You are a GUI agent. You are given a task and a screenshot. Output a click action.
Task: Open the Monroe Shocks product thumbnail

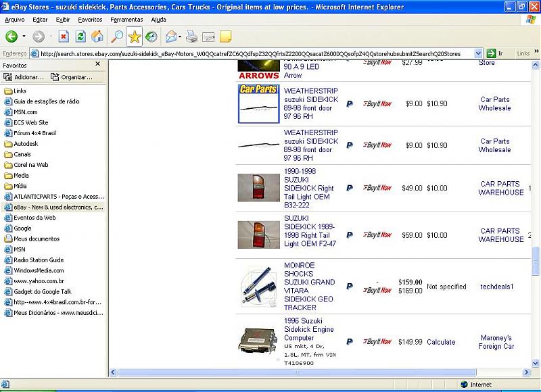(259, 287)
